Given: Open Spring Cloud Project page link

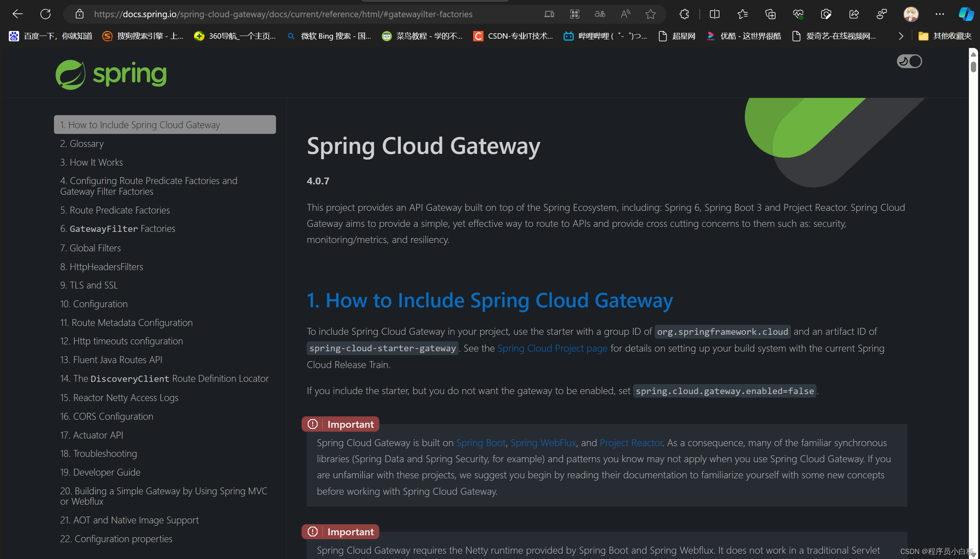Looking at the screenshot, I should pyautogui.click(x=552, y=348).
